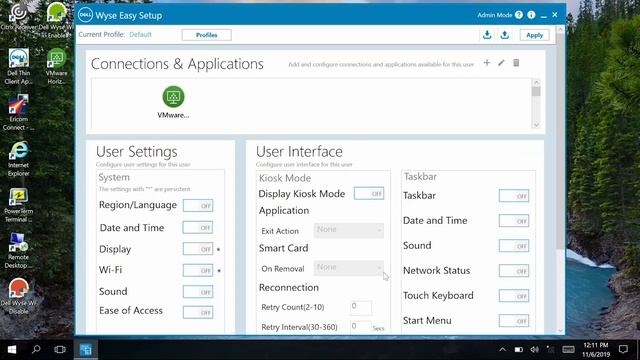Image resolution: width=640 pixels, height=360 pixels.
Task: Open Task View on the taskbar
Action: [x=60, y=349]
